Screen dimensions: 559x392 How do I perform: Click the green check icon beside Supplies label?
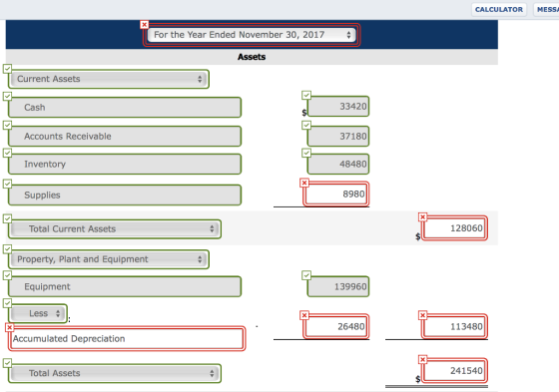(x=7, y=184)
